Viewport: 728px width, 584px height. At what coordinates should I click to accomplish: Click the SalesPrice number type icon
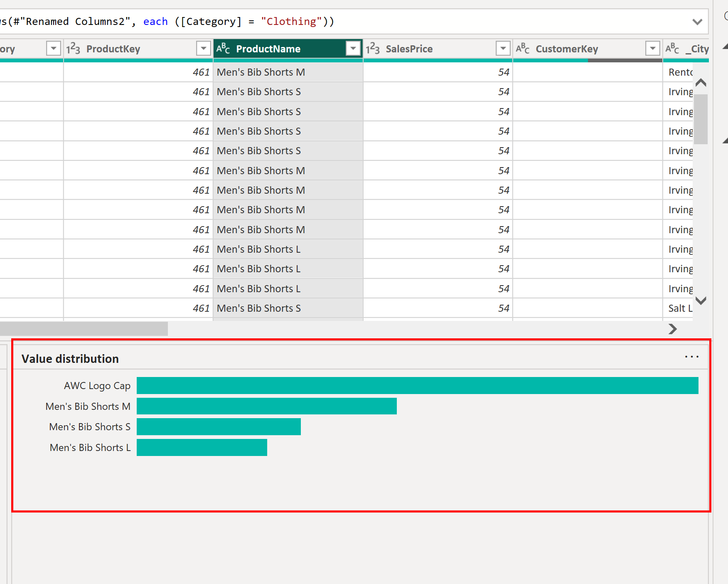coord(373,49)
